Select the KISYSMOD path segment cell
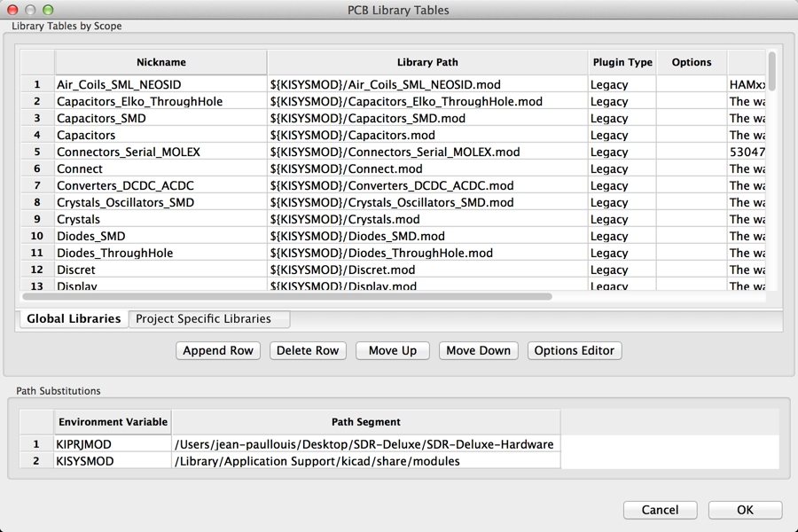 coord(365,461)
